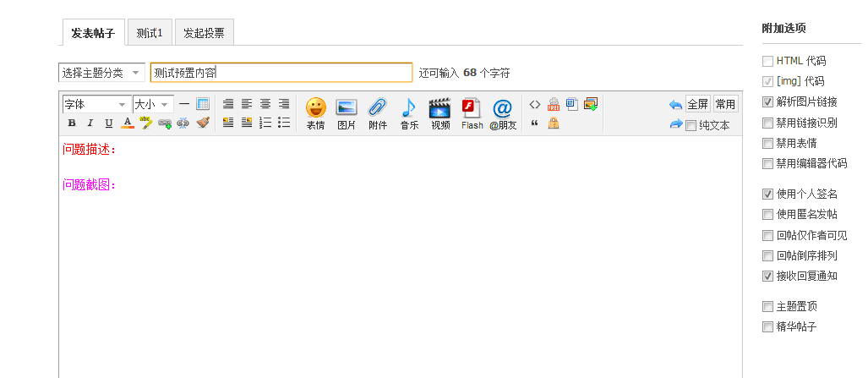Toggle italic text formatting
Viewport: 868px width, 378px height.
[x=90, y=123]
